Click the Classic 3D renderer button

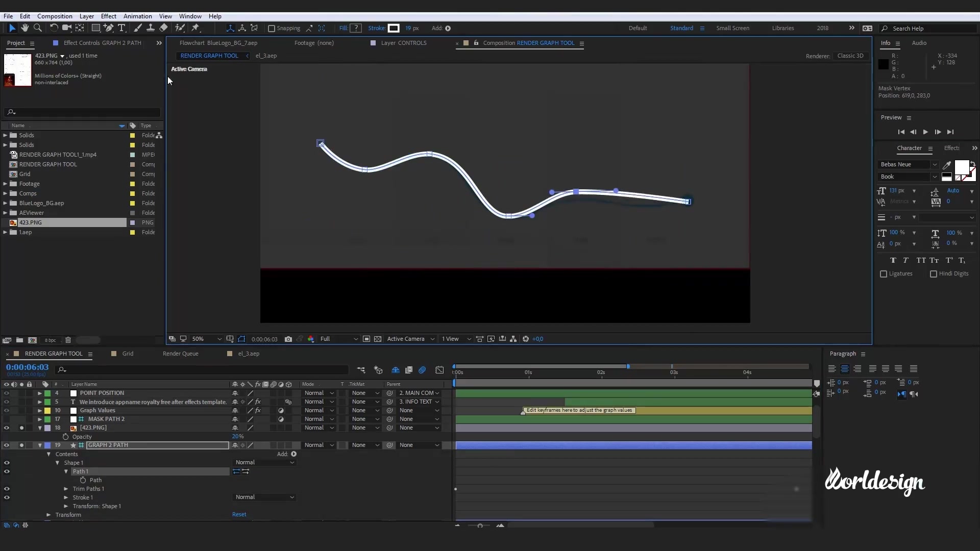850,56
